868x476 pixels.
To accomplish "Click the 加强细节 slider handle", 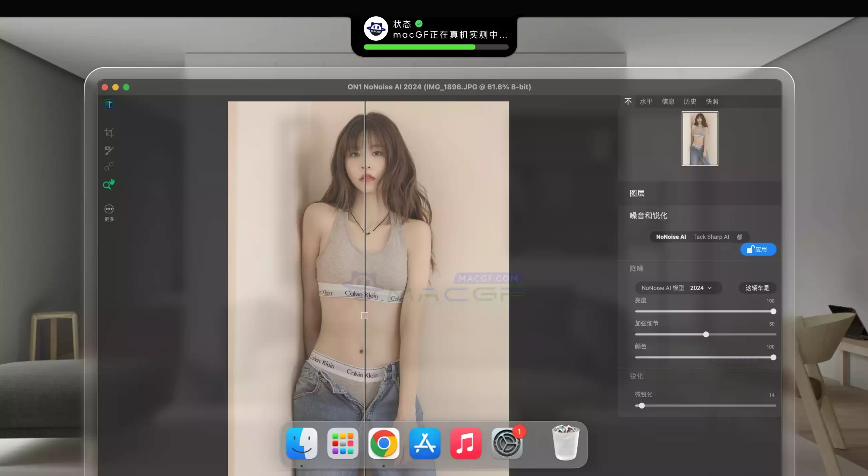I will [706, 335].
